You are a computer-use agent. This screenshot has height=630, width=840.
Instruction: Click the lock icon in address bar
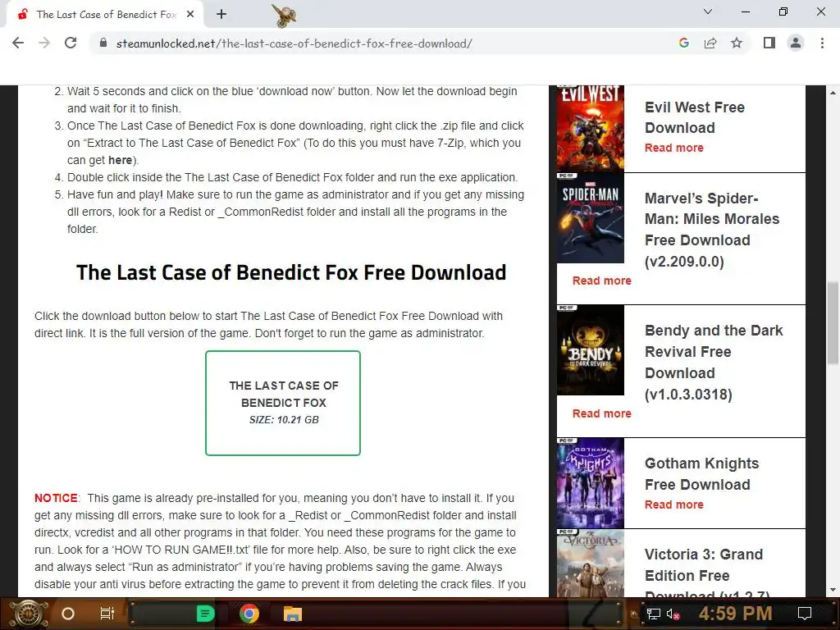[x=103, y=43]
